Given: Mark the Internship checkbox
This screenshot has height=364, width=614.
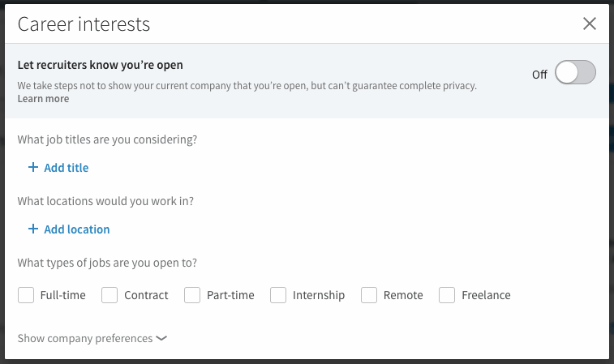Looking at the screenshot, I should pos(278,295).
